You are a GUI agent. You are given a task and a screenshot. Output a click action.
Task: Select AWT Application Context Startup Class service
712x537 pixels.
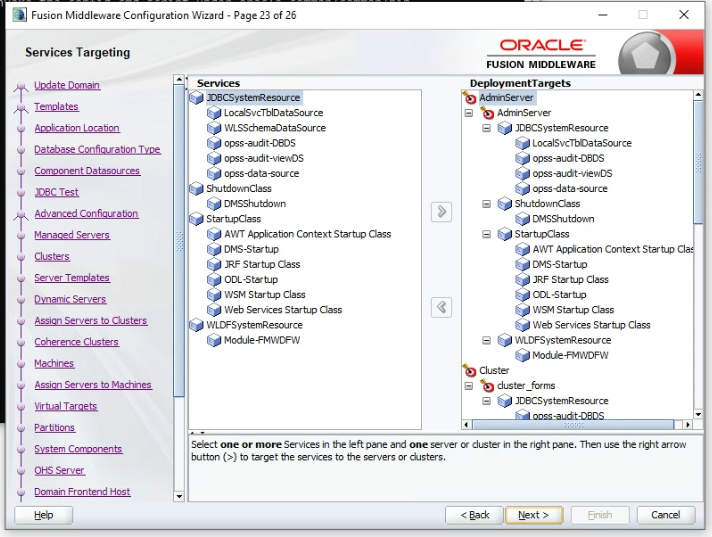click(307, 234)
